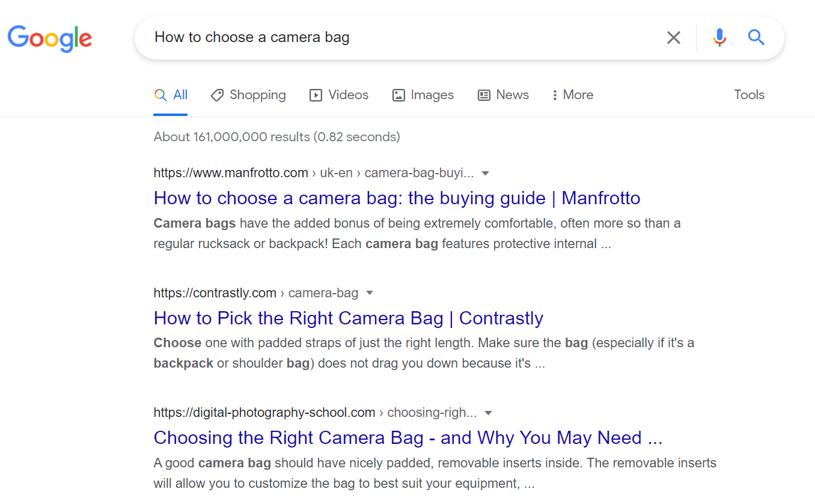Start voice search with the microphone icon

click(719, 38)
